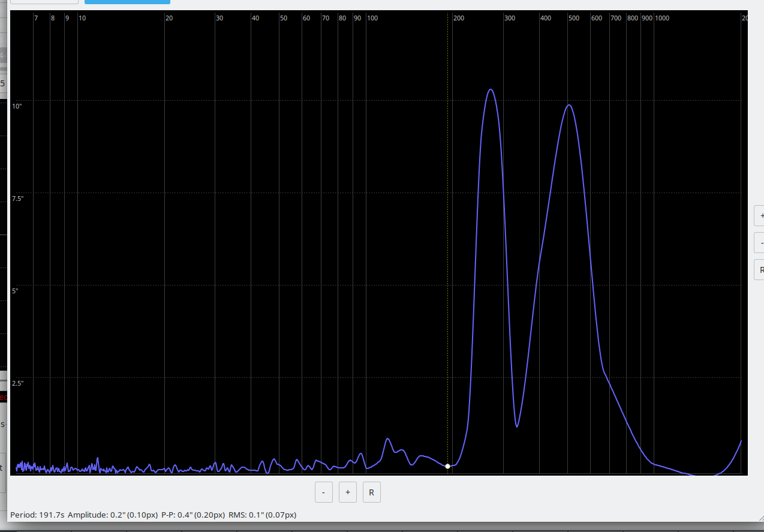Click the 50 period axis label
764x532 pixels.
point(284,19)
